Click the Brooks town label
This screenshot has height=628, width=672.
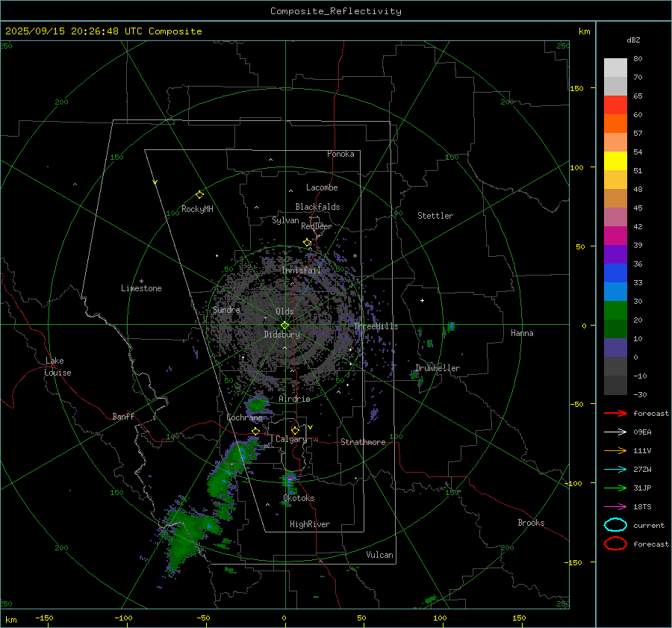click(531, 523)
